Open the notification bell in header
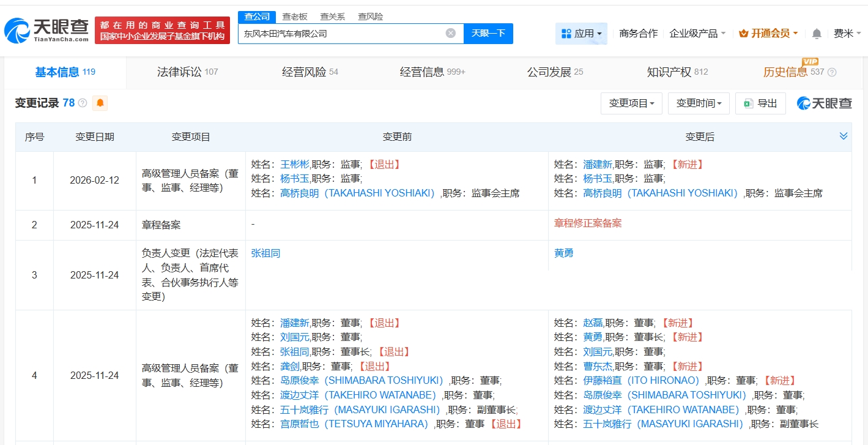 (x=817, y=34)
